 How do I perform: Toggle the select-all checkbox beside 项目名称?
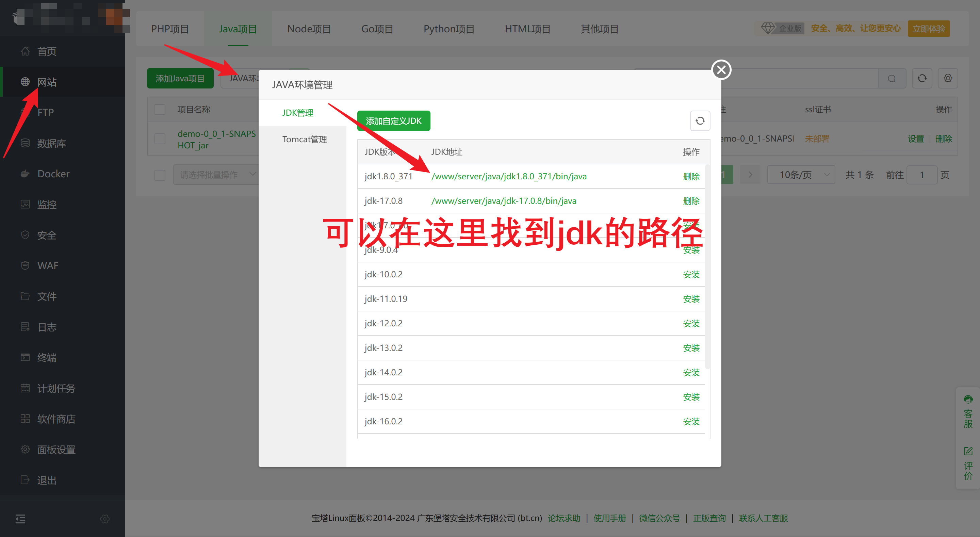click(160, 110)
